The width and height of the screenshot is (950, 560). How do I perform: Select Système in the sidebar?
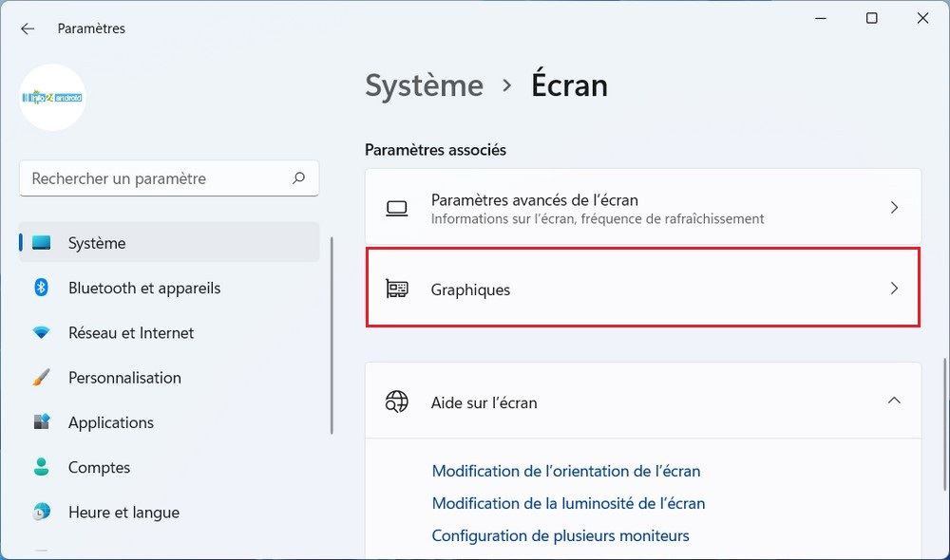click(97, 243)
